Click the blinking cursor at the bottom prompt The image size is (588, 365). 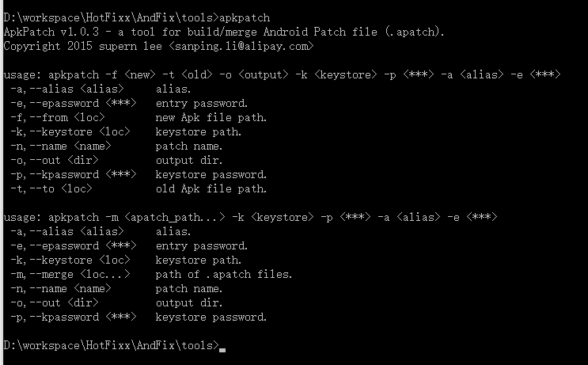click(x=223, y=348)
